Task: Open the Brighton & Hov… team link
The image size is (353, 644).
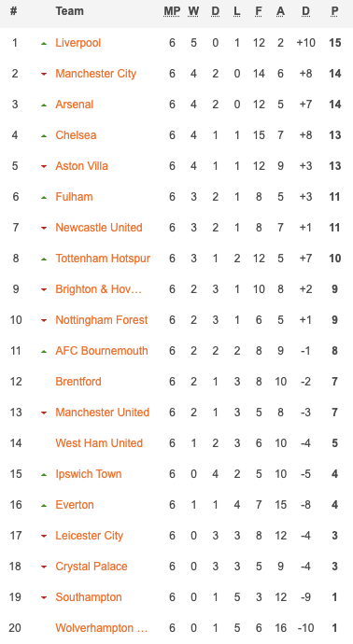Action: 99,289
